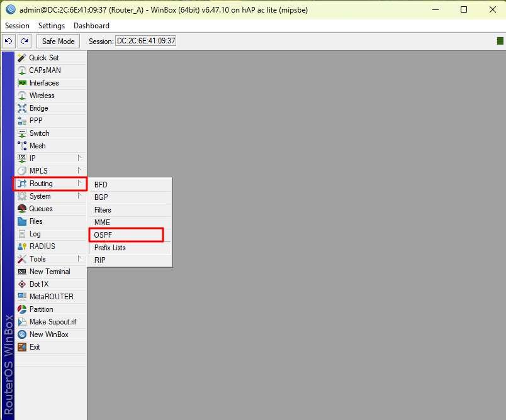The image size is (506, 420).
Task: Click the Session address field
Action: pos(145,41)
